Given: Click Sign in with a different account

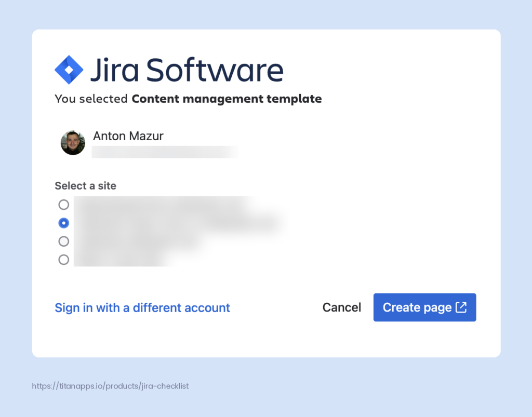Looking at the screenshot, I should tap(142, 307).
